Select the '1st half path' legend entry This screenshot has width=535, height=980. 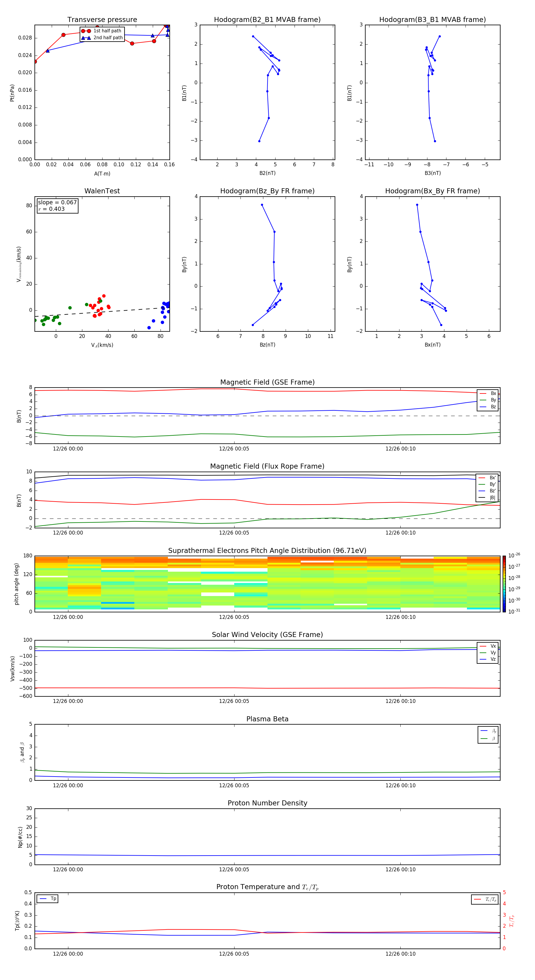(102, 31)
